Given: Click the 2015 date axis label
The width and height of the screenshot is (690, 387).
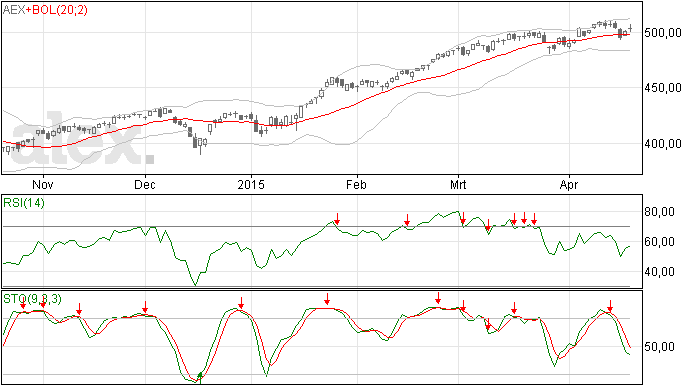Looking at the screenshot, I should [251, 184].
